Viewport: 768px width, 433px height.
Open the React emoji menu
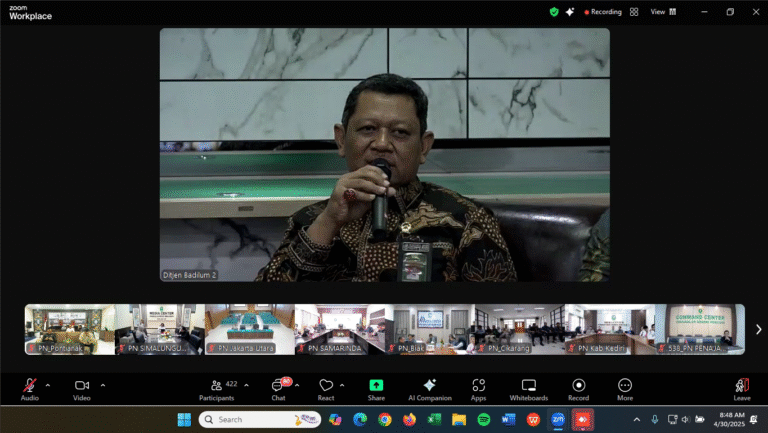(x=326, y=387)
